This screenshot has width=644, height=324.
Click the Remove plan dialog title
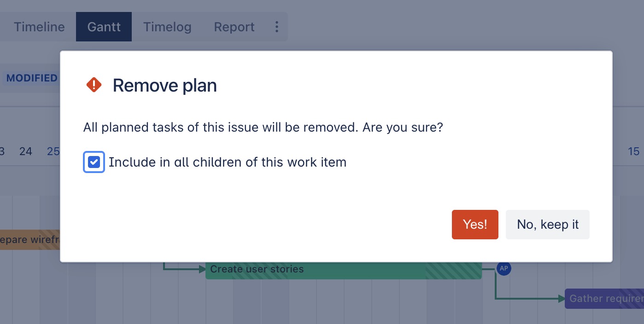[164, 86]
